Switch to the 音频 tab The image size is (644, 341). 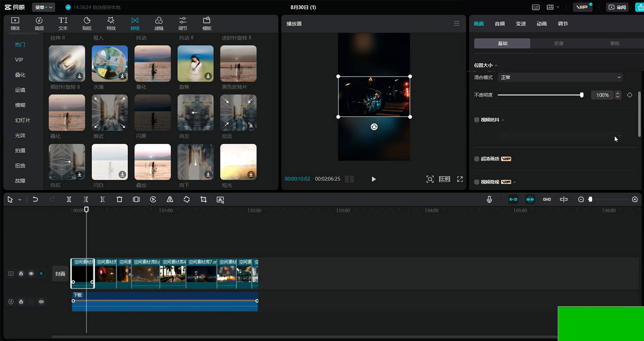click(x=499, y=24)
